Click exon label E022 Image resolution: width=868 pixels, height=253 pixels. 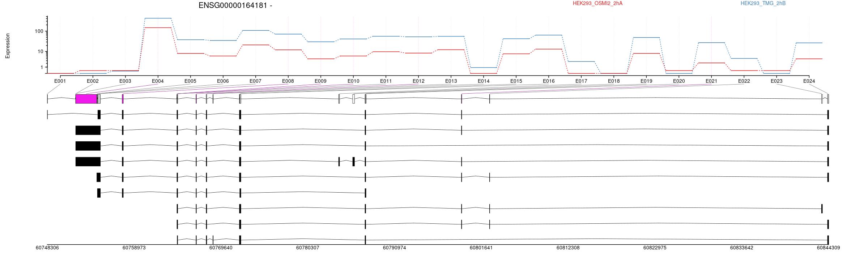coord(744,81)
